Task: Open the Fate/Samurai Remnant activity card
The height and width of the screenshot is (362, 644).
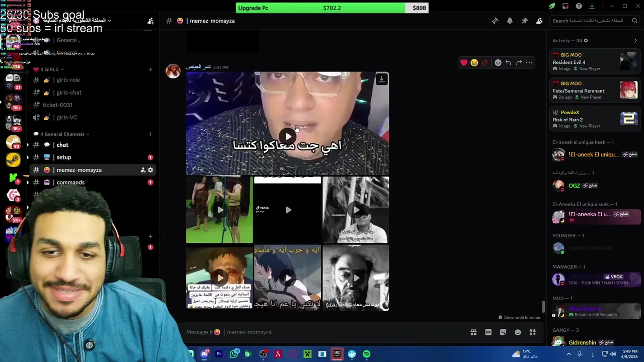Action: (x=595, y=90)
